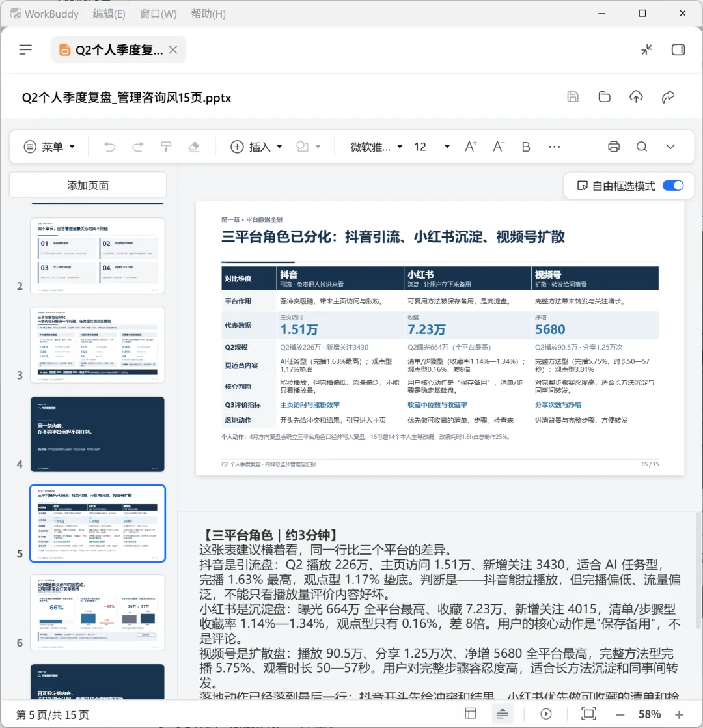Click the 添加页面 button
703x728 pixels.
click(x=88, y=185)
